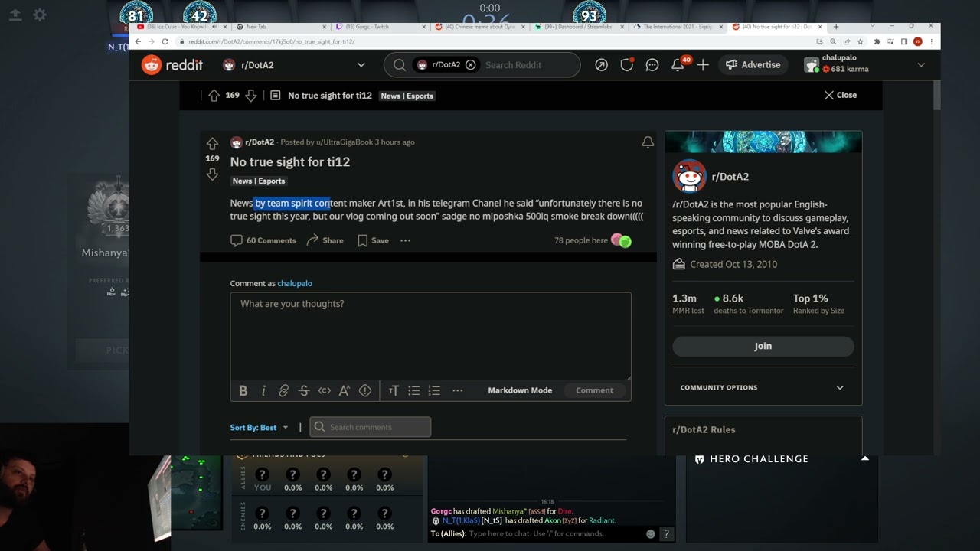This screenshot has width=980, height=551.
Task: Apply italic formatting in comment editor
Action: click(263, 390)
